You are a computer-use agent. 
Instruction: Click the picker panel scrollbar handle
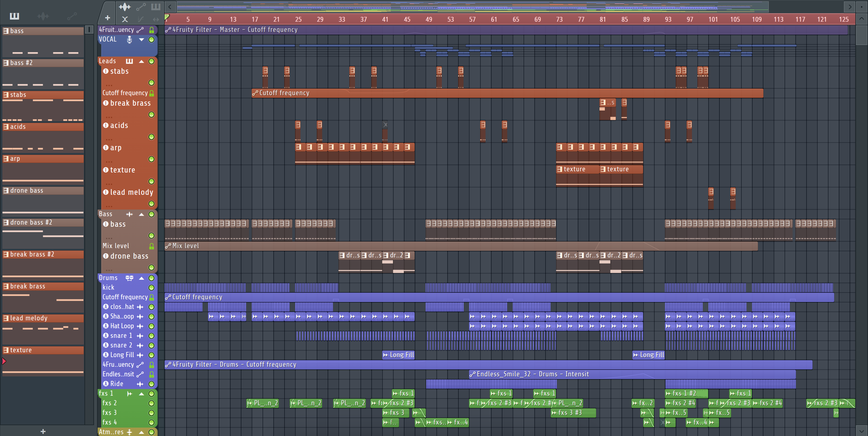pyautogui.click(x=89, y=30)
